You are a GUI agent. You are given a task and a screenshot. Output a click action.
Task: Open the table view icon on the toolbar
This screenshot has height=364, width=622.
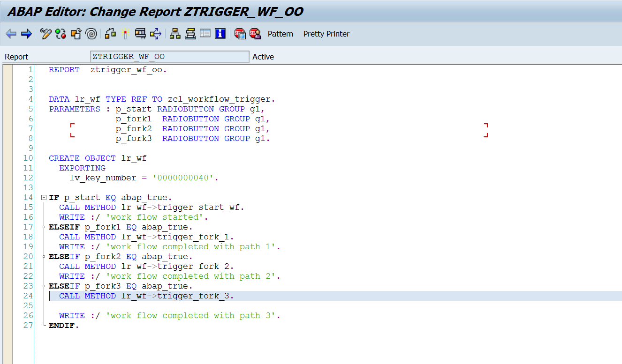pos(205,33)
